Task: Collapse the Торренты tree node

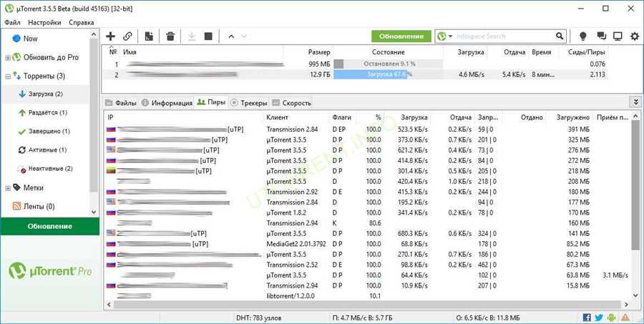Action: (x=8, y=76)
